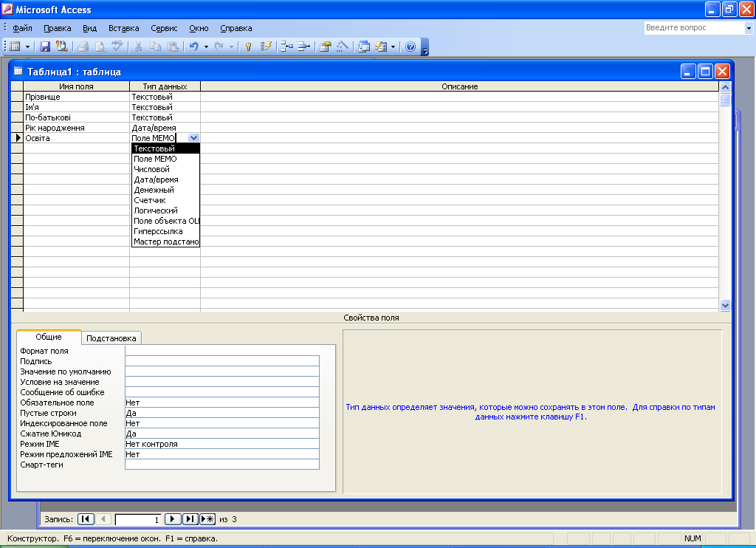The height and width of the screenshot is (548, 756).
Task: Choose Дата/время in the dropdown list
Action: pos(165,179)
